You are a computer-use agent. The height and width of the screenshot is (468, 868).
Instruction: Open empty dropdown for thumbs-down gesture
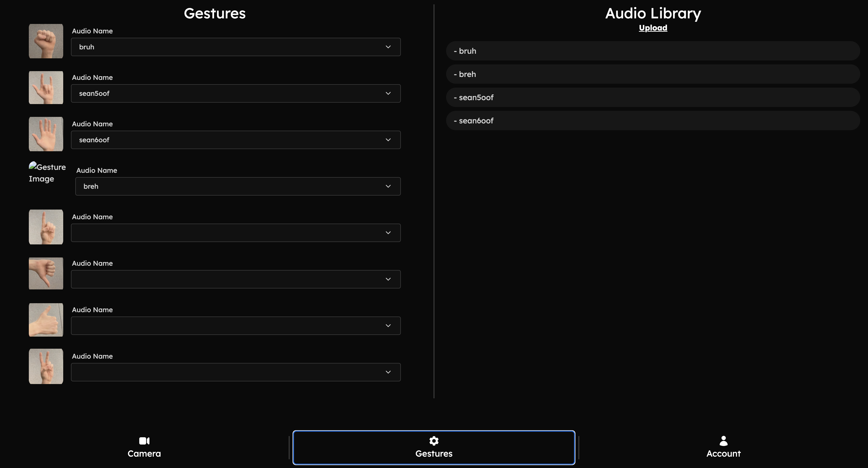236,279
